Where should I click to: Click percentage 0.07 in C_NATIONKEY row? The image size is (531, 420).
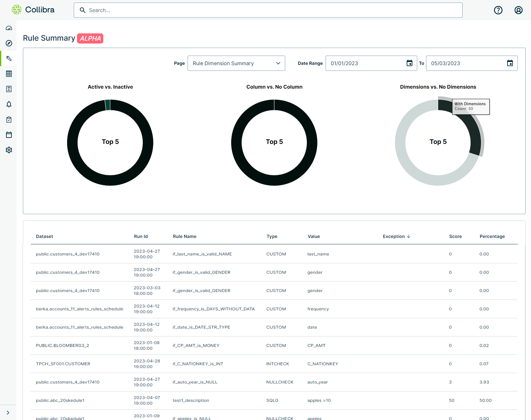484,364
